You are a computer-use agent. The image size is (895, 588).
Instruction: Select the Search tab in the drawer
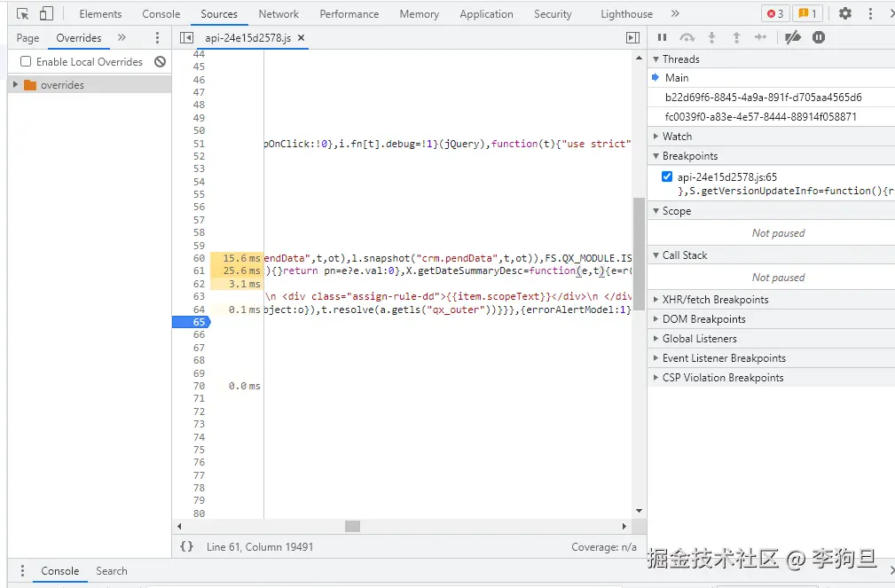click(x=111, y=571)
